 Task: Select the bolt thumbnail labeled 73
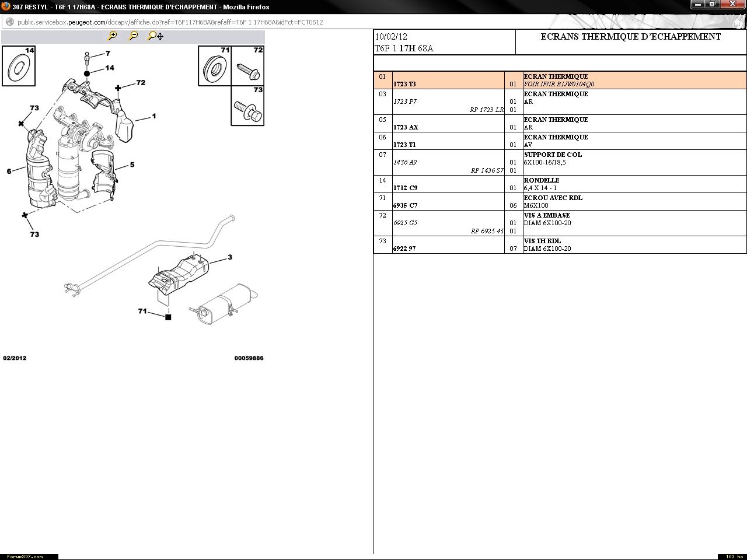click(248, 106)
